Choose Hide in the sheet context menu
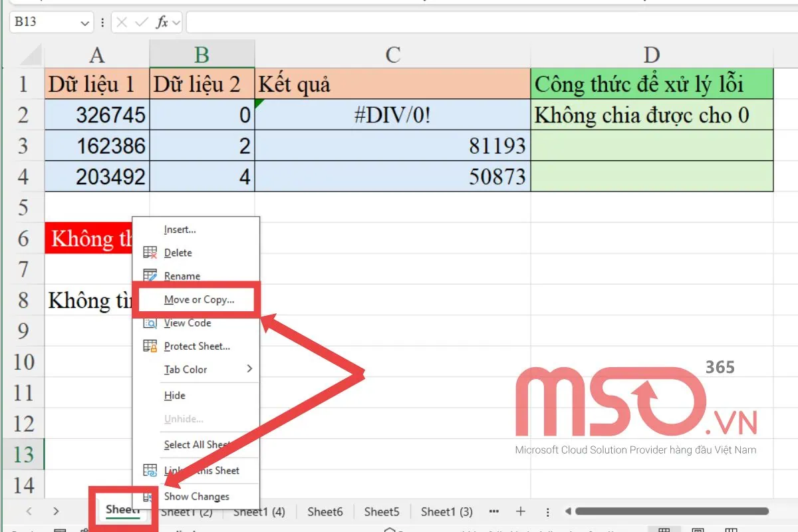Image resolution: width=798 pixels, height=532 pixels. click(x=174, y=395)
